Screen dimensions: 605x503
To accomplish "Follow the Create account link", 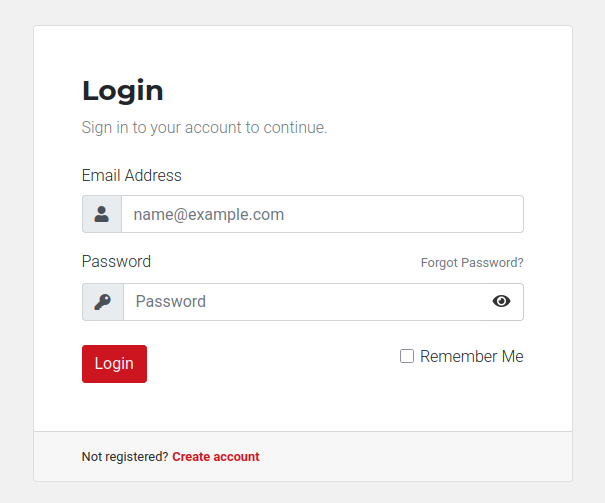I will (215, 457).
